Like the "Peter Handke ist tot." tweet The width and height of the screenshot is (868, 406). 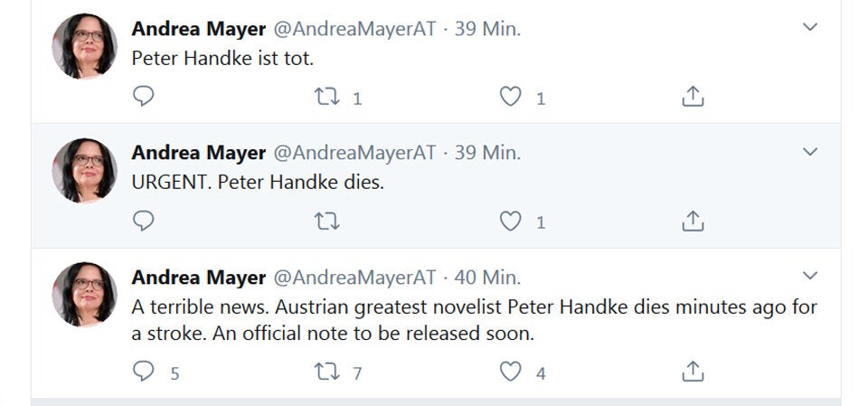point(511,97)
